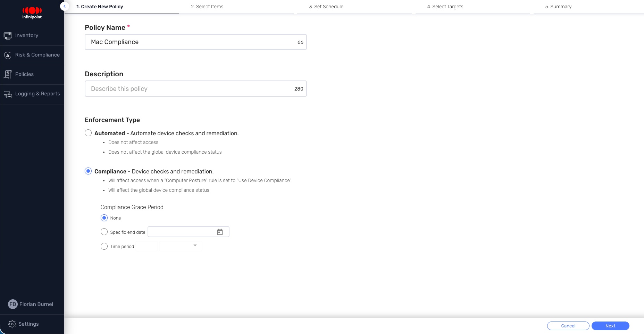The image size is (644, 334).
Task: Click the Risk & Compliance shield icon
Action: (8, 55)
